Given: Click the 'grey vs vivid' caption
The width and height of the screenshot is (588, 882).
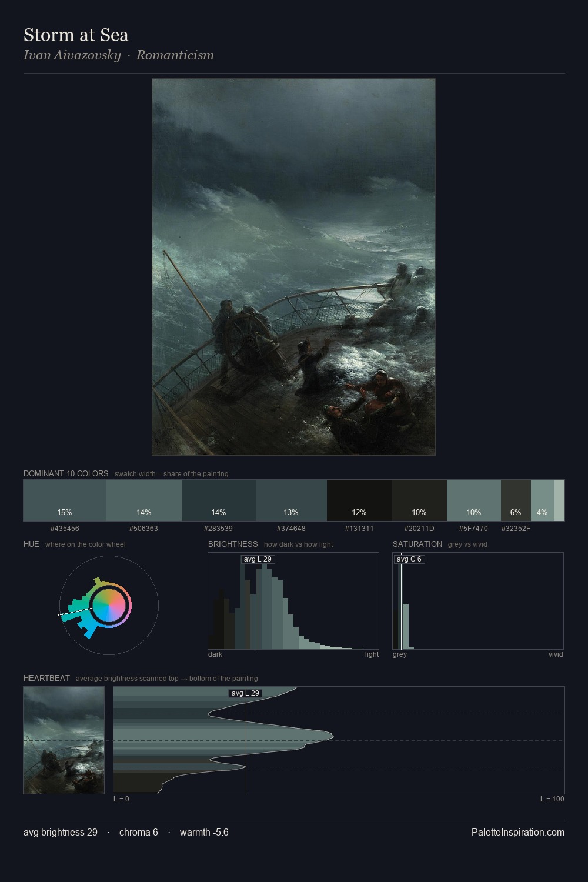Looking at the screenshot, I should click(x=467, y=544).
